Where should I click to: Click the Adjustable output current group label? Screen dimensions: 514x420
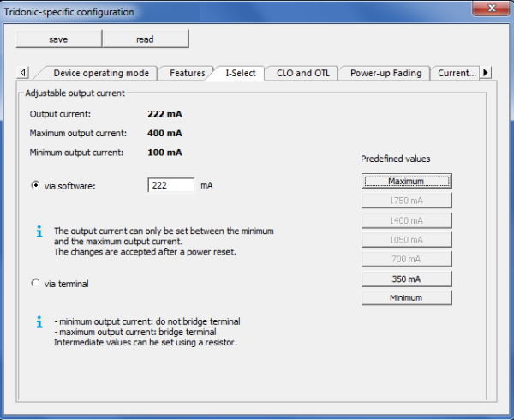(x=75, y=93)
